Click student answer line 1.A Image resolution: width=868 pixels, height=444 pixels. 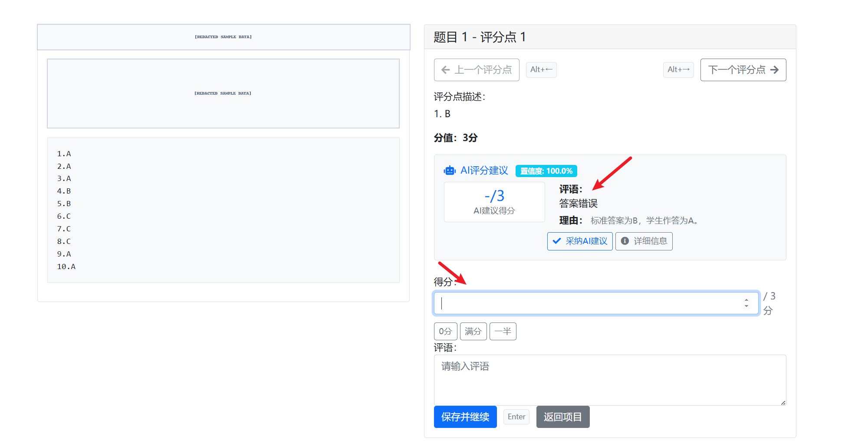tap(64, 154)
